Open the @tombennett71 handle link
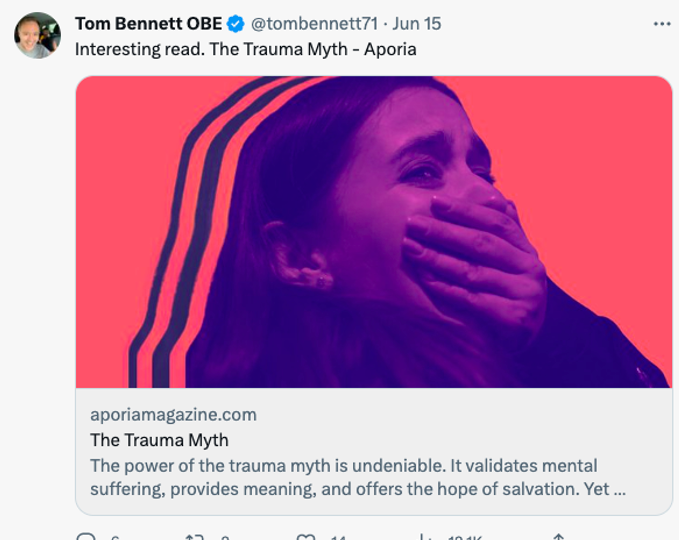The height and width of the screenshot is (540, 679). click(x=314, y=24)
